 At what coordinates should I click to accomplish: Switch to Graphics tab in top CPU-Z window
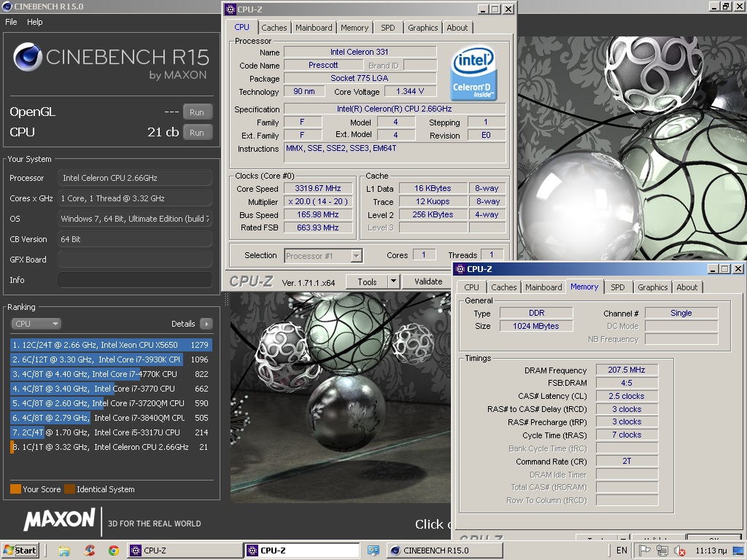tap(422, 28)
